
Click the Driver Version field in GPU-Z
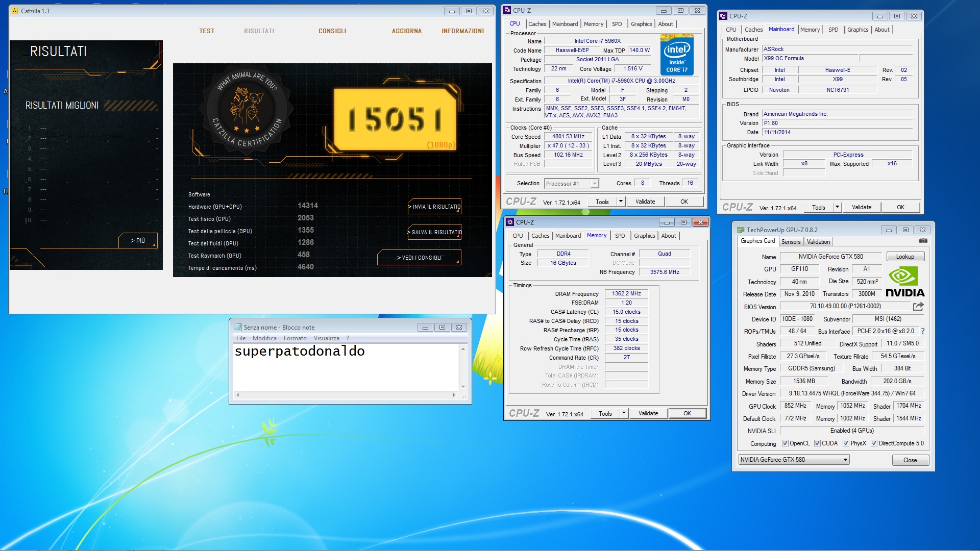pyautogui.click(x=852, y=394)
